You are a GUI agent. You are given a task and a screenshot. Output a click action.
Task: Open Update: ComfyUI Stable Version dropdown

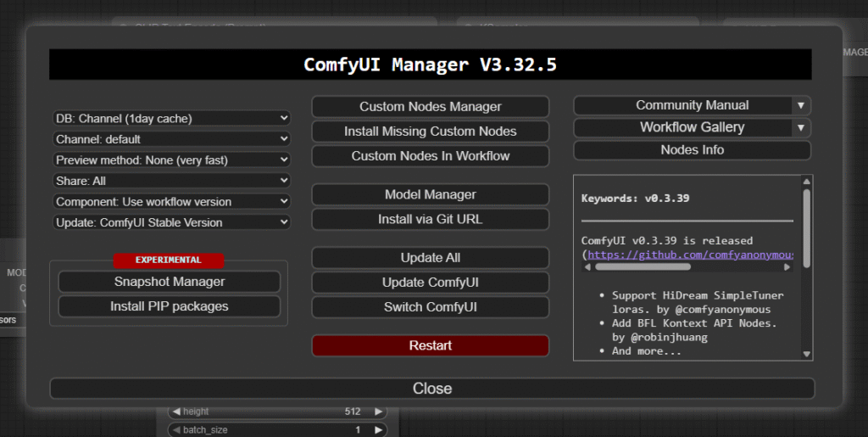tap(171, 222)
